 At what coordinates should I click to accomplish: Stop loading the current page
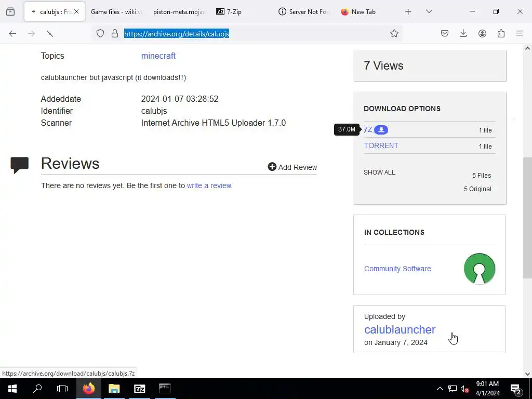click(50, 34)
